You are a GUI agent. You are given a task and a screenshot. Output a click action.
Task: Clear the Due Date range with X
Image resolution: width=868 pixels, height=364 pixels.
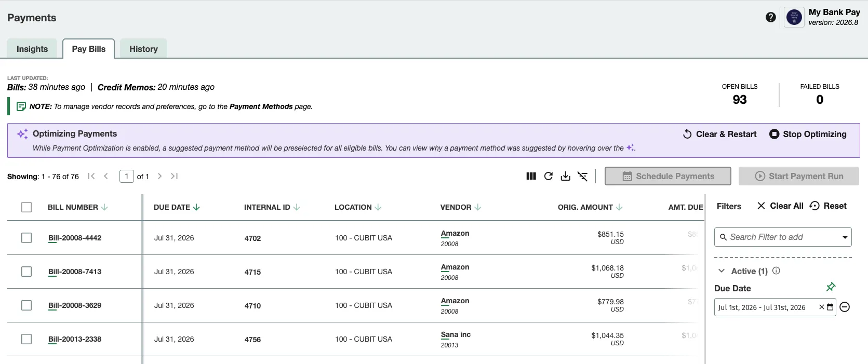click(822, 307)
